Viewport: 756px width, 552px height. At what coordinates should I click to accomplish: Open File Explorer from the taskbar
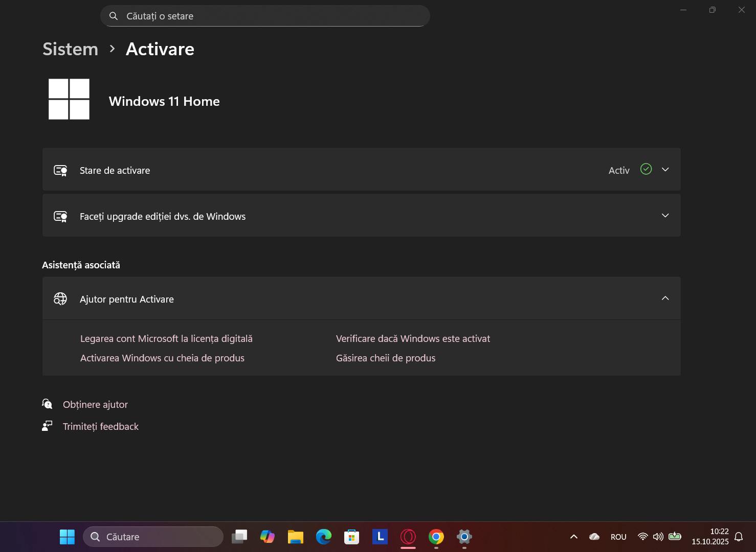[x=295, y=537]
